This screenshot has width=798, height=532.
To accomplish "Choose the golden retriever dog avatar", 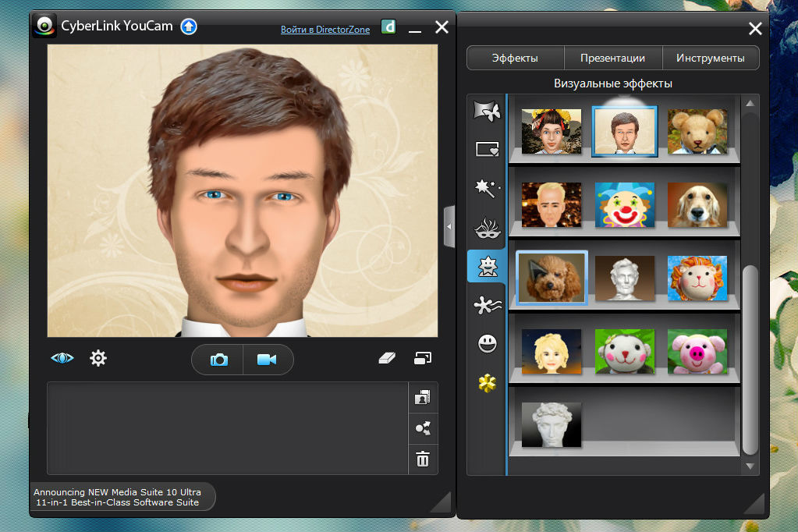I will tap(697, 204).
